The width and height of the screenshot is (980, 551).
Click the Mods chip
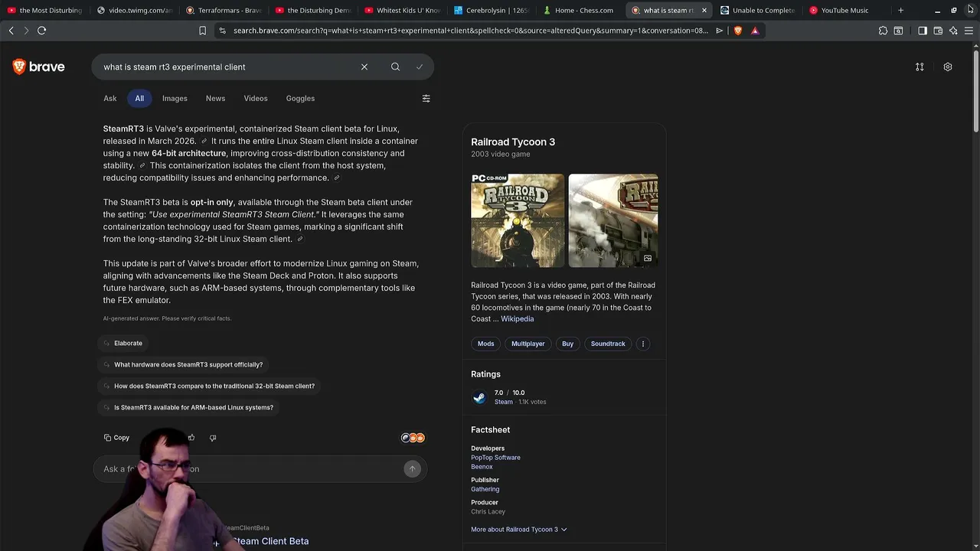click(486, 344)
